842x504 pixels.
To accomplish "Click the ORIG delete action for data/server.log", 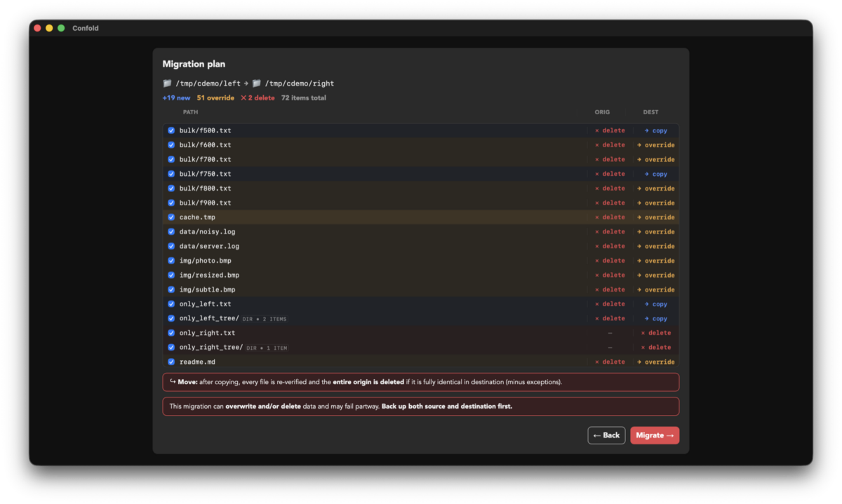I will 610,247.
